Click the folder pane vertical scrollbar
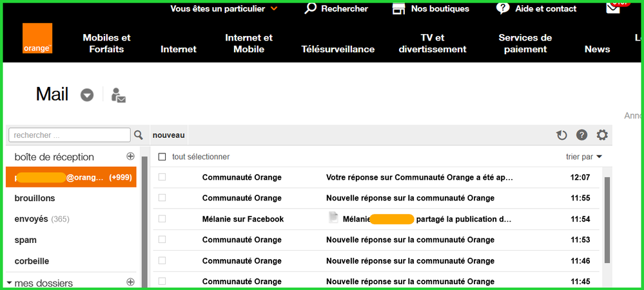Image resolution: width=644 pixels, height=290 pixels. 144,222
